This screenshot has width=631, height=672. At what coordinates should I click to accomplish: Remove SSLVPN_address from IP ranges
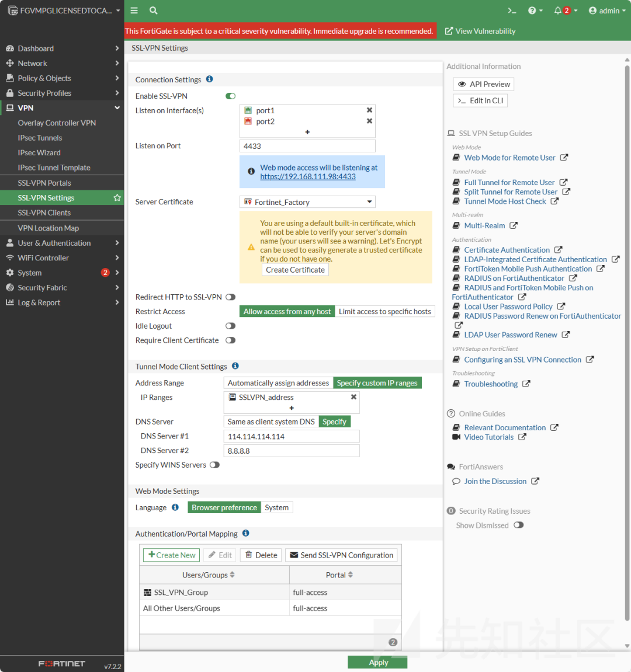tap(353, 397)
